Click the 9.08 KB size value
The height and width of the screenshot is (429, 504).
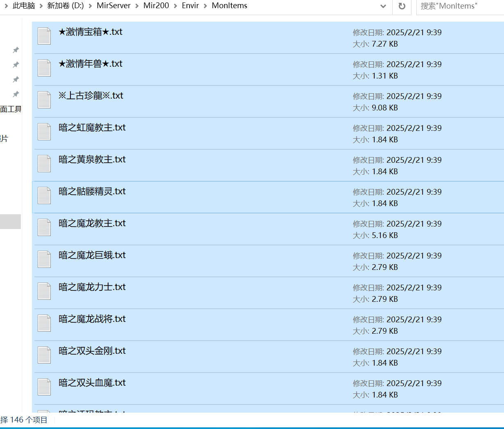pos(385,108)
